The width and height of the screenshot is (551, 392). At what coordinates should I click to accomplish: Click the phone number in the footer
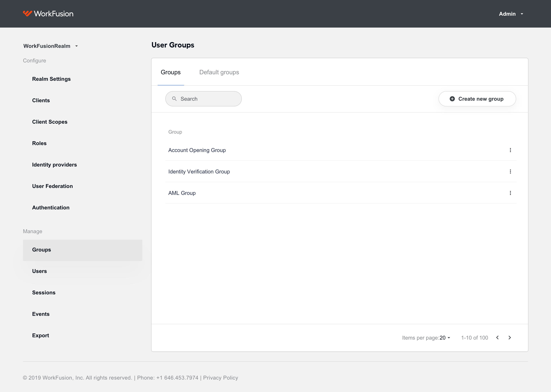pyautogui.click(x=177, y=378)
